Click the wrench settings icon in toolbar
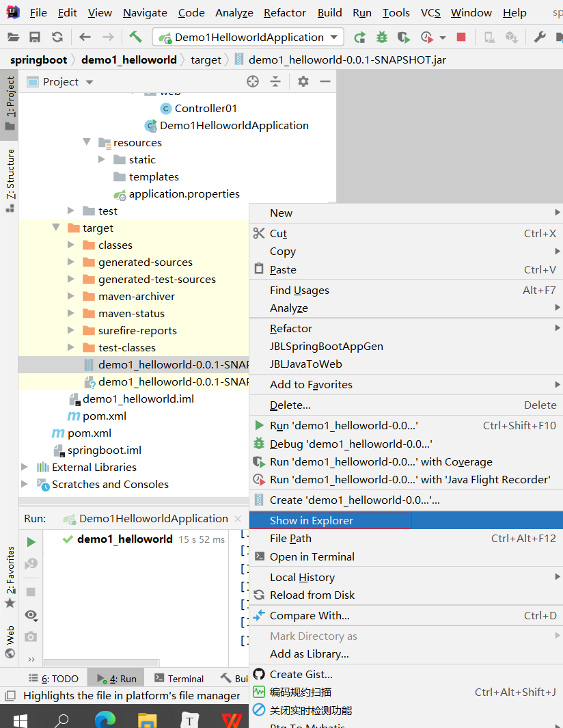The height and width of the screenshot is (728, 563). (540, 37)
